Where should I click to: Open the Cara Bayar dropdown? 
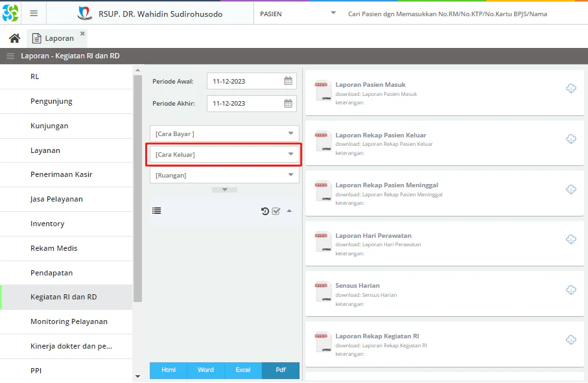224,133
